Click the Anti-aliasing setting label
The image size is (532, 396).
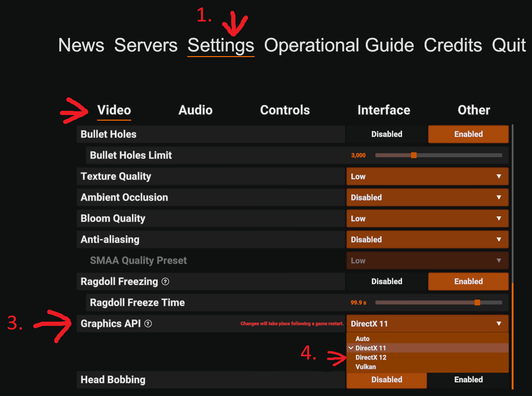110,239
